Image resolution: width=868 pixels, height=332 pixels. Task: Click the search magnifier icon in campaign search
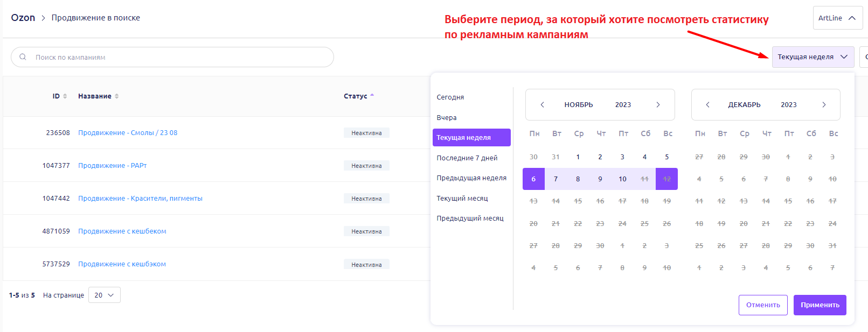[23, 57]
